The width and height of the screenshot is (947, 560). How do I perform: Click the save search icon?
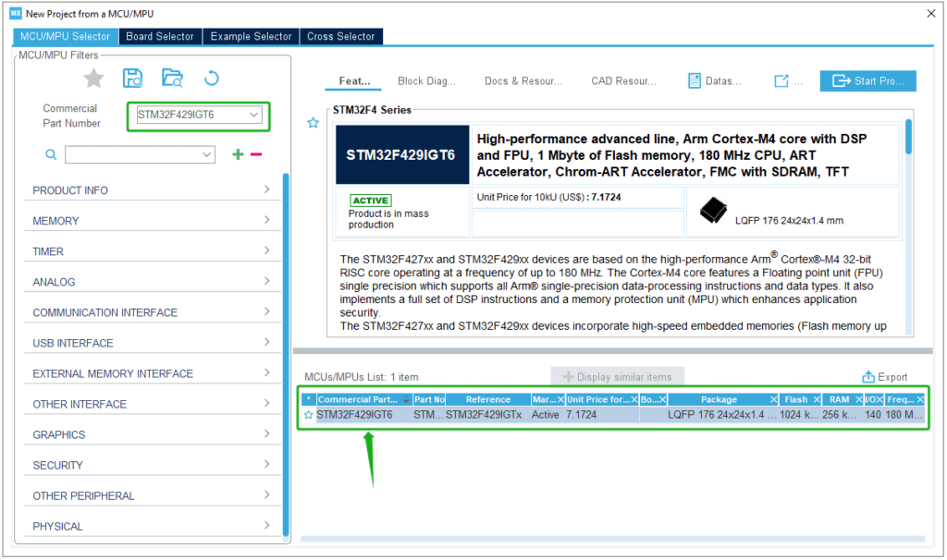point(133,78)
